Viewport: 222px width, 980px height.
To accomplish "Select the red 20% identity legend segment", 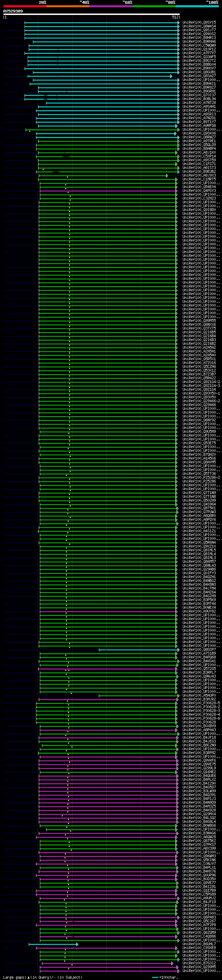I will pyautogui.click(x=25, y=6).
